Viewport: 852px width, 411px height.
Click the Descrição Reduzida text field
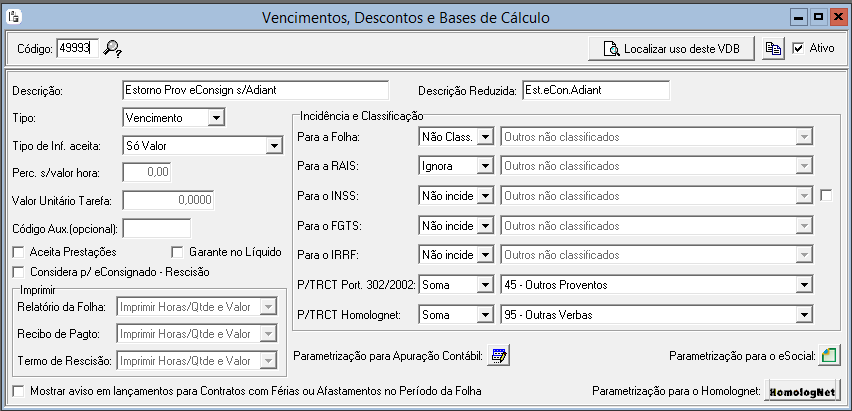click(596, 90)
